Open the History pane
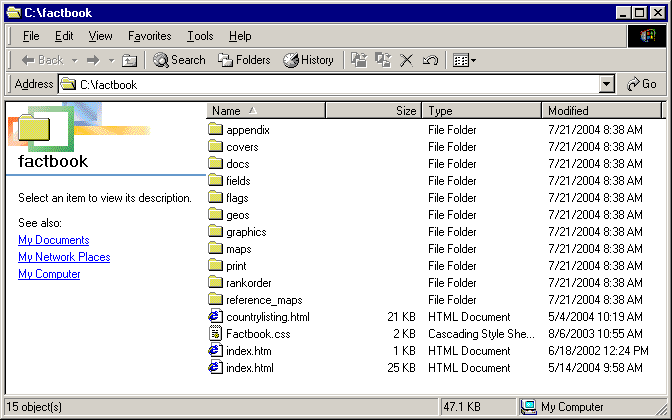 coord(308,60)
